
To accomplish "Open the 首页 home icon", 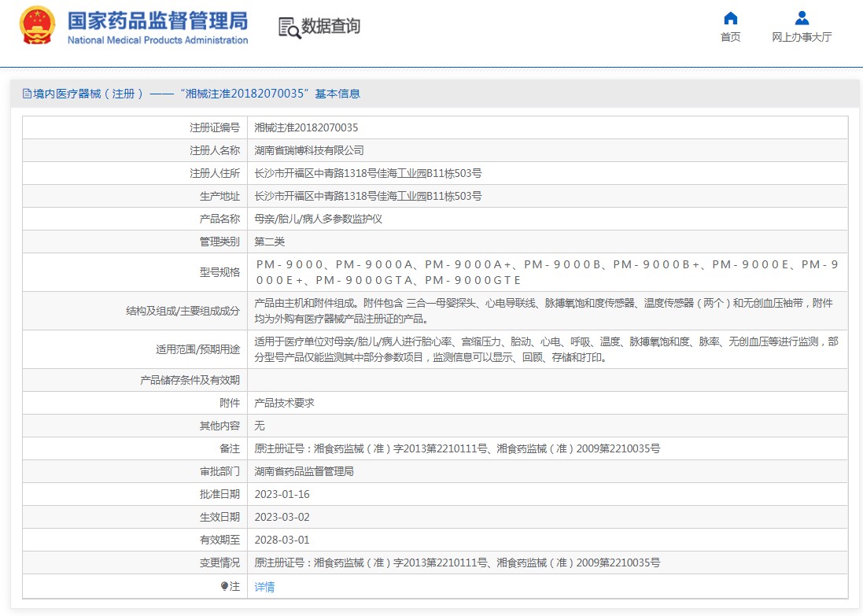I will click(730, 18).
